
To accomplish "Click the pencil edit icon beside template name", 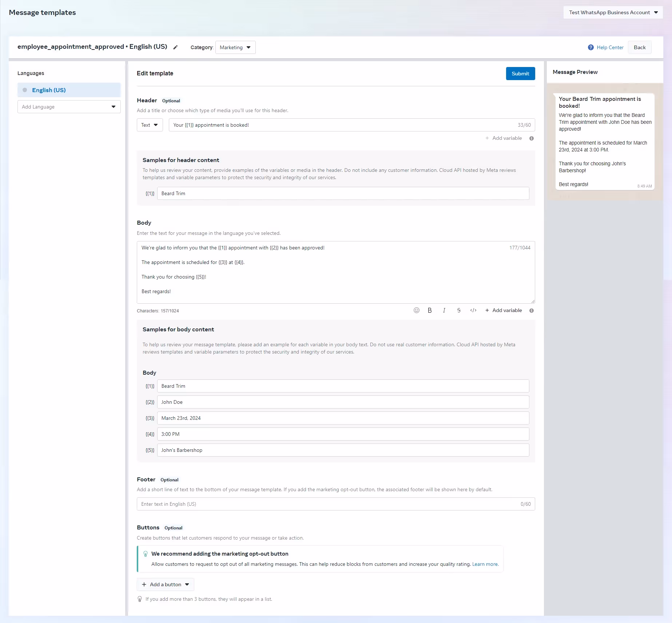I will (x=175, y=47).
